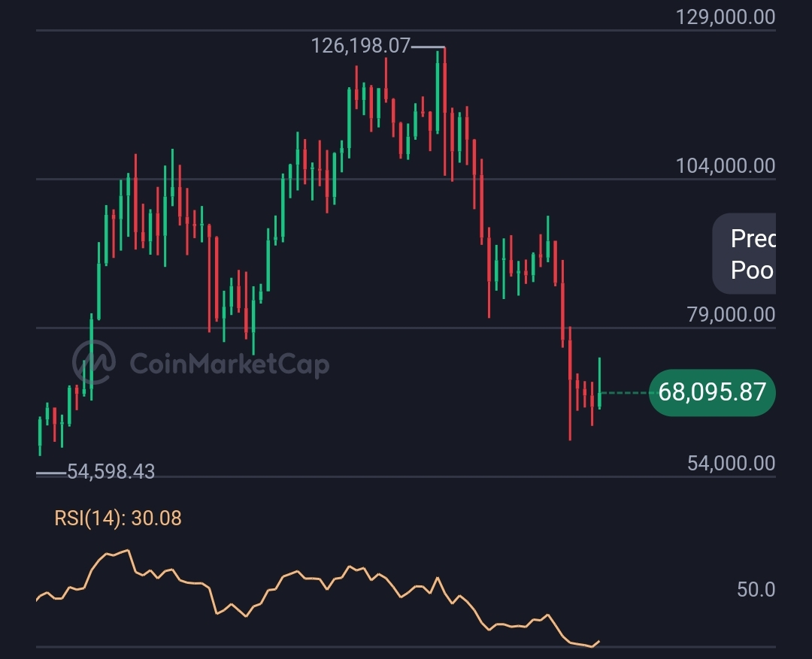The width and height of the screenshot is (812, 659).
Task: Click the RSI(14): 30.08 indicator label
Action: 118,518
